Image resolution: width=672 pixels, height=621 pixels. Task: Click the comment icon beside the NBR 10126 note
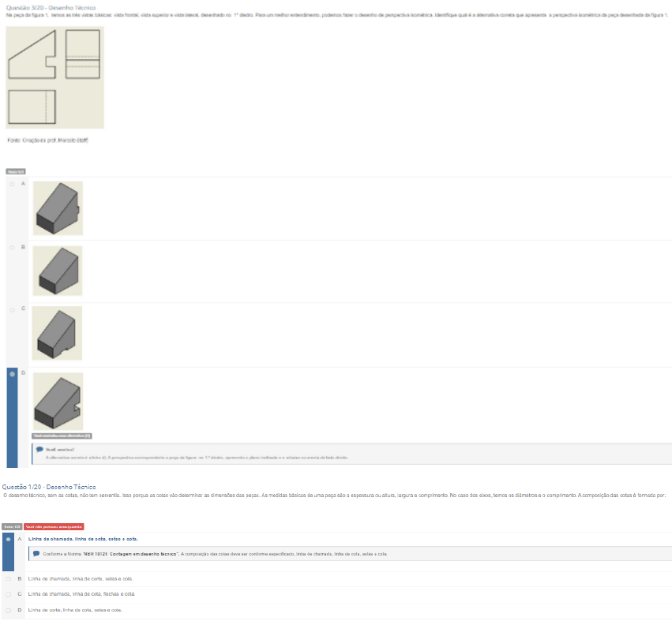coord(36,553)
